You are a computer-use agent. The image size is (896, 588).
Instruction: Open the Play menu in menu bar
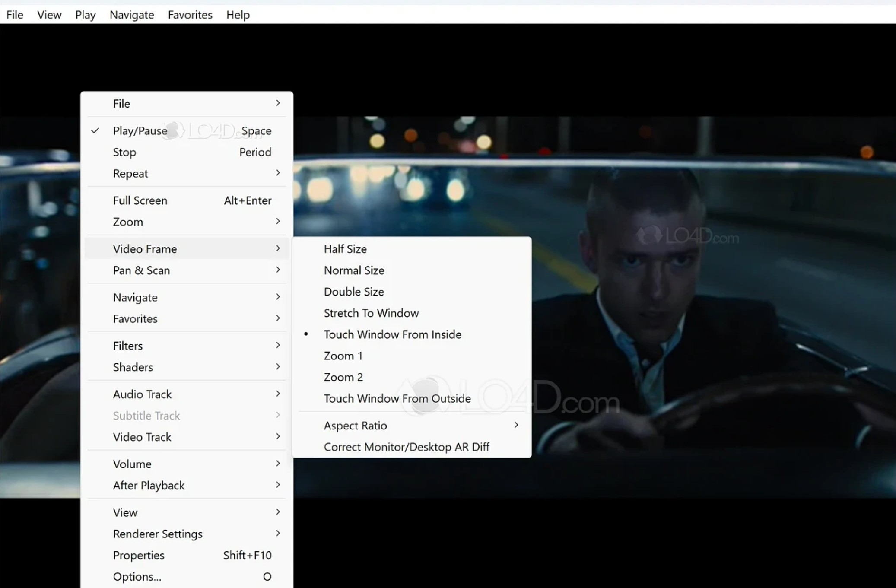tap(86, 15)
